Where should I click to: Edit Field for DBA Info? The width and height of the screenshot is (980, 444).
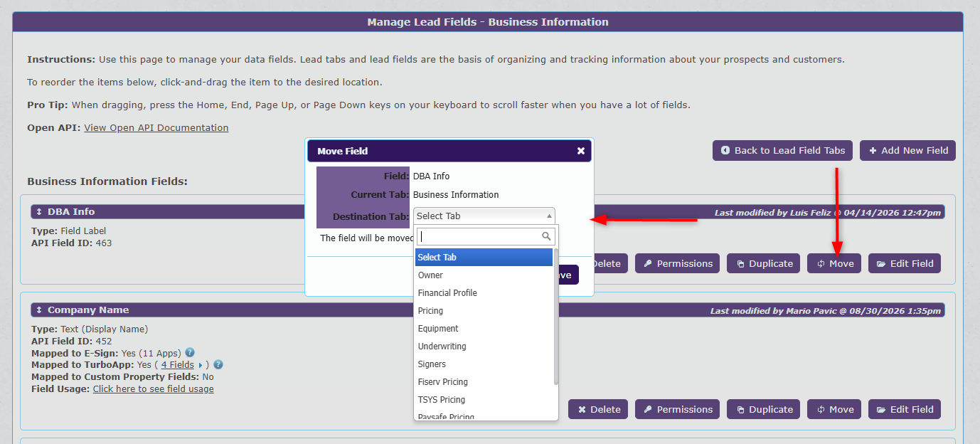[x=905, y=263]
